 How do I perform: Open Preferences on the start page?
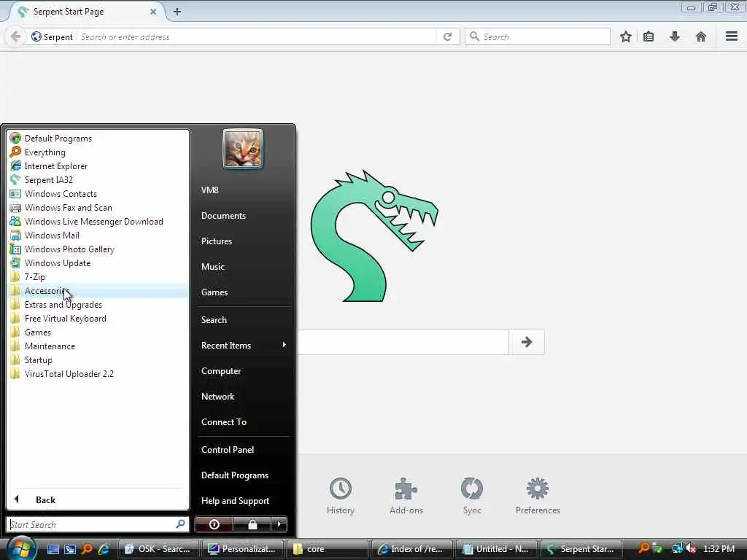(538, 496)
